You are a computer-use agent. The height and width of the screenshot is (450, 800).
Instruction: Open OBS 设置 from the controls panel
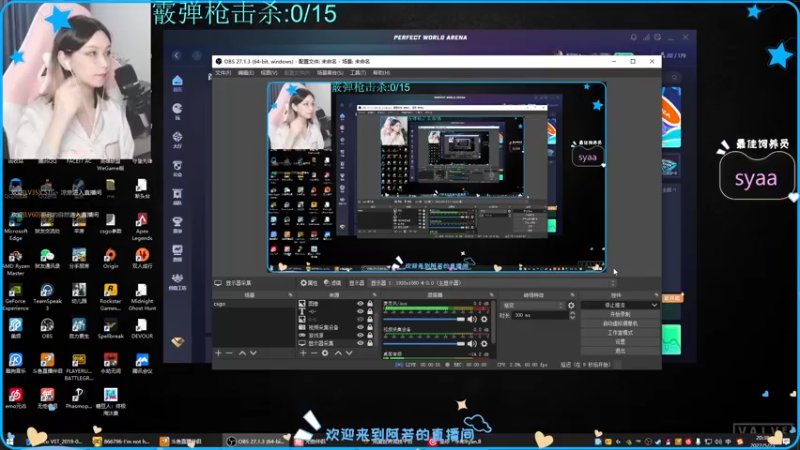point(620,342)
